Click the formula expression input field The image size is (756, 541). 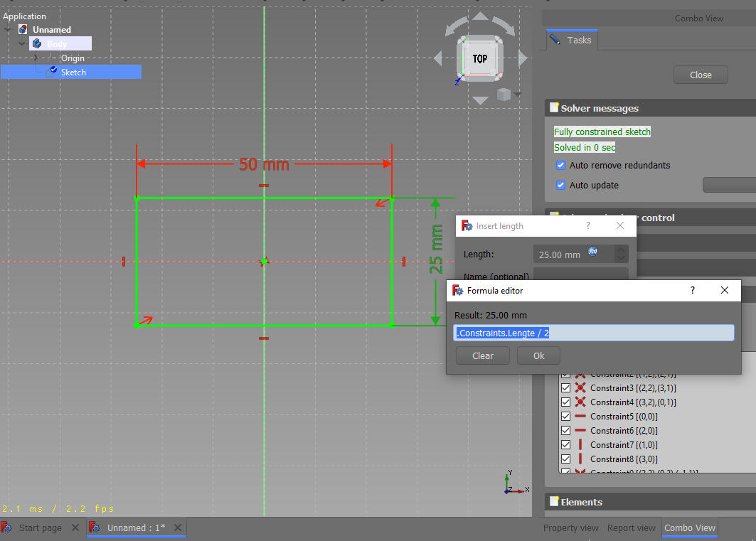click(x=594, y=333)
